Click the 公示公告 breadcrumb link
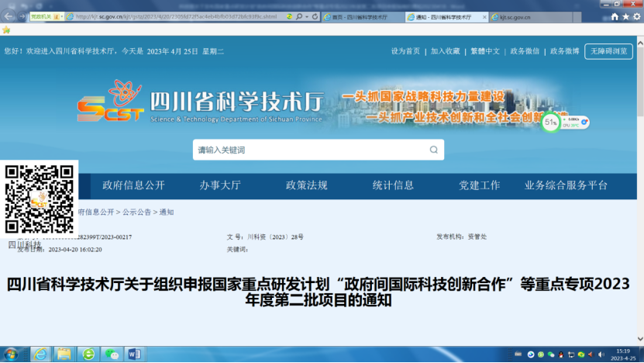The height and width of the screenshot is (363, 644). click(136, 212)
